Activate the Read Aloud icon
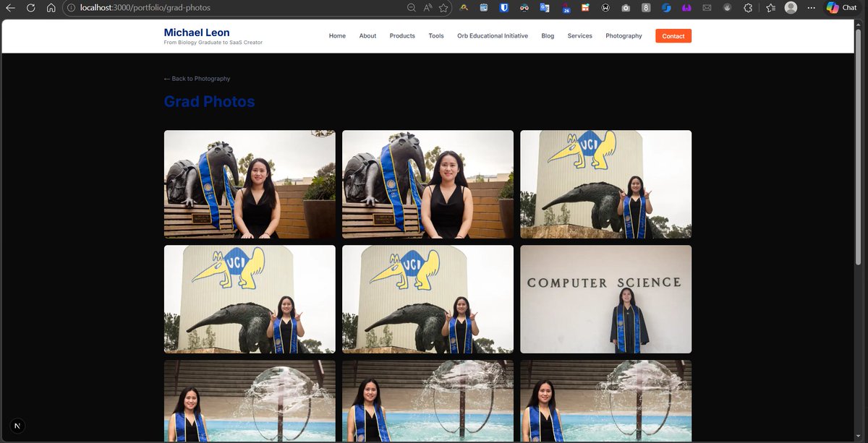 click(x=427, y=8)
